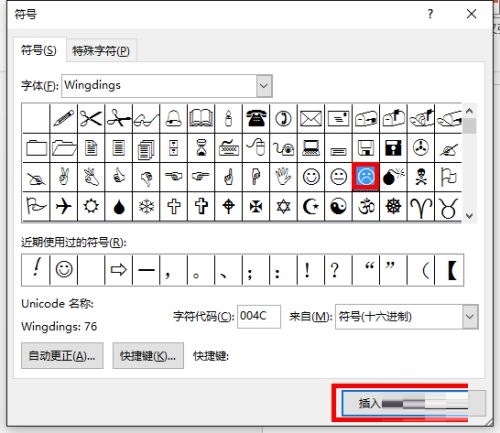
Task: Expand the 来自 encoding dropdown
Action: 470,316
